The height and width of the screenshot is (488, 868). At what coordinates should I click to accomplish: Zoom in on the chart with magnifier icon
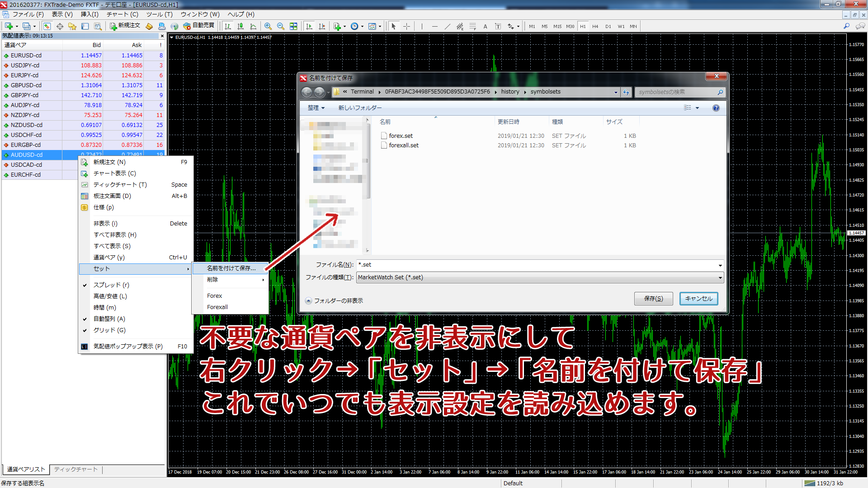(x=268, y=26)
